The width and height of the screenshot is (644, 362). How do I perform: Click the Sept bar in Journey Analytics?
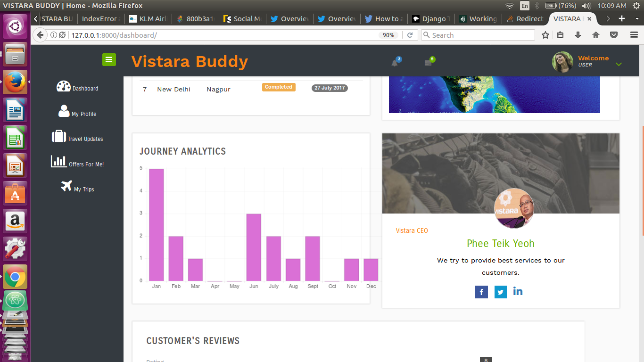tap(313, 259)
